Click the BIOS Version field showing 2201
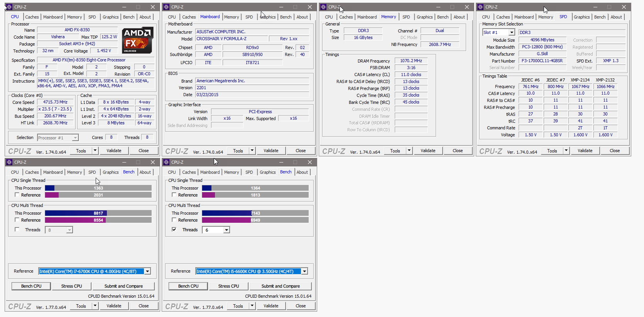Screen dimensions: 644x317 click(x=252, y=88)
